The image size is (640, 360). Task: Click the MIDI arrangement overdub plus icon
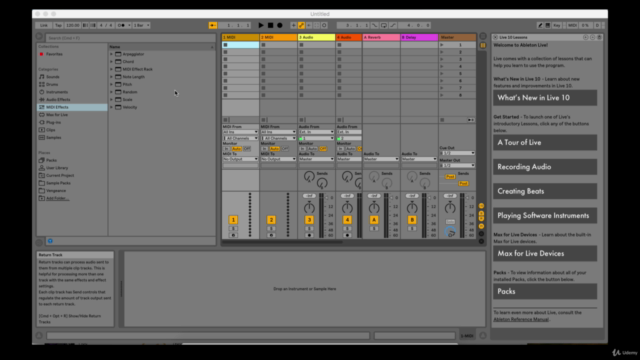coord(293,25)
